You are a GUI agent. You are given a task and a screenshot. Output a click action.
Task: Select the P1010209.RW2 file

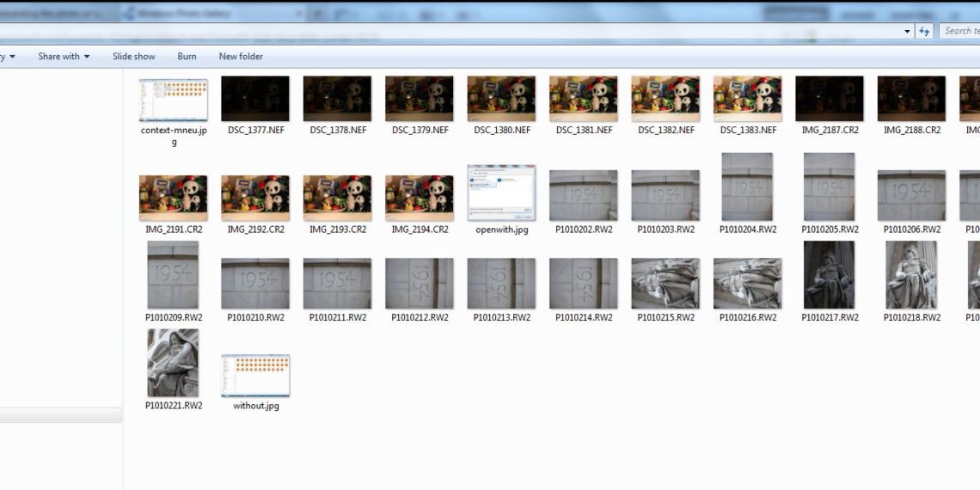tap(173, 275)
